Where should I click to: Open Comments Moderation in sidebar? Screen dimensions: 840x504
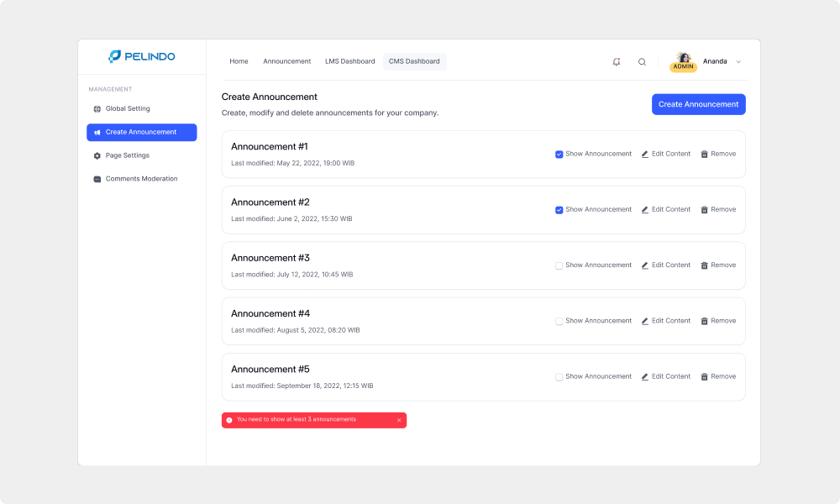[141, 179]
